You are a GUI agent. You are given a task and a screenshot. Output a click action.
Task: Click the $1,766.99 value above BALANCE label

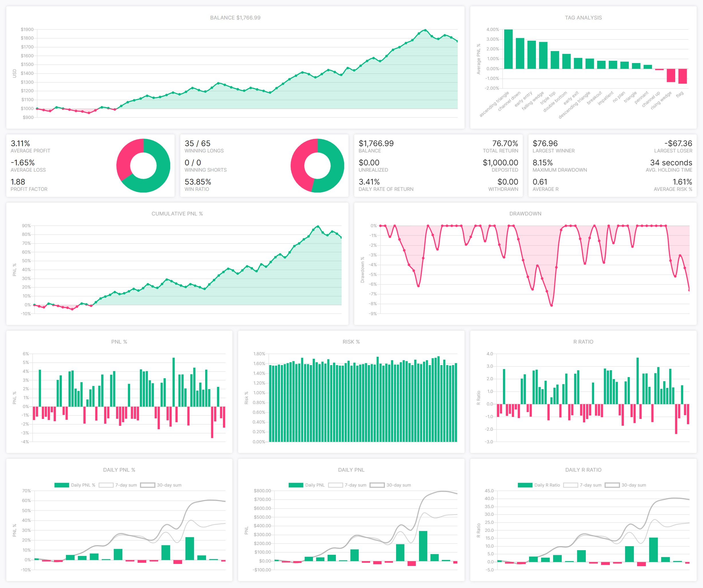click(376, 144)
